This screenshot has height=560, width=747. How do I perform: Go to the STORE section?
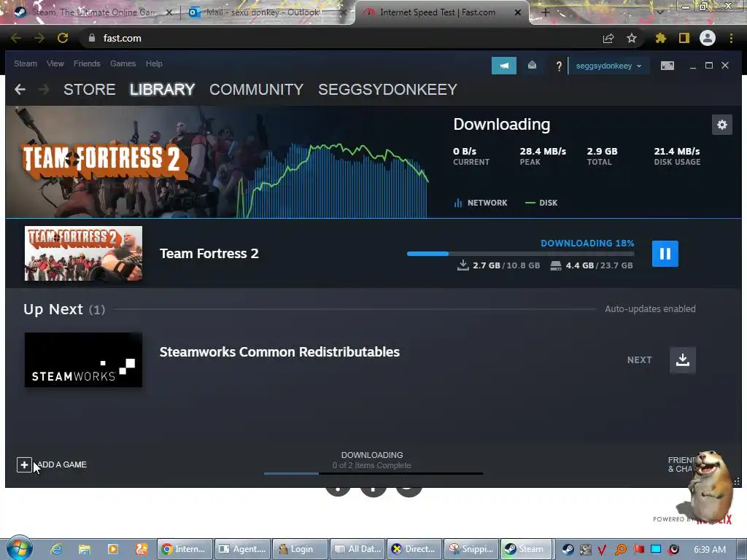(x=90, y=89)
